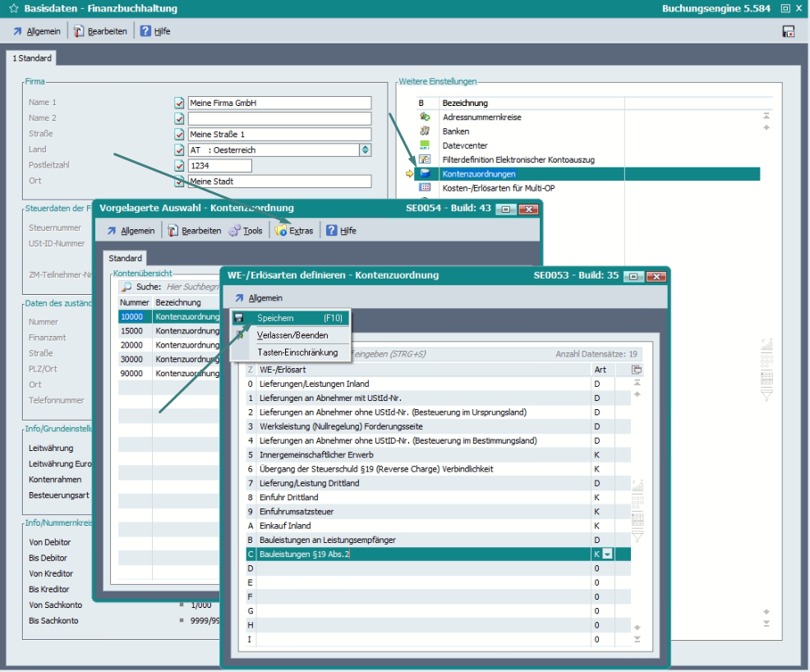Click the Filterdefinition Elektronischer Kontoauszug icon
This screenshot has height=672, width=810.
425,159
